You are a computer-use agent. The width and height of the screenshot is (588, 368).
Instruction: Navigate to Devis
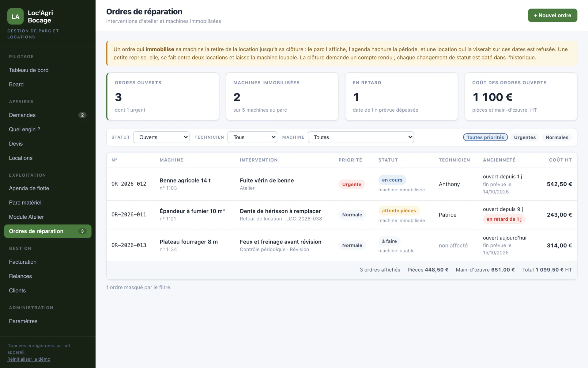(x=48, y=144)
